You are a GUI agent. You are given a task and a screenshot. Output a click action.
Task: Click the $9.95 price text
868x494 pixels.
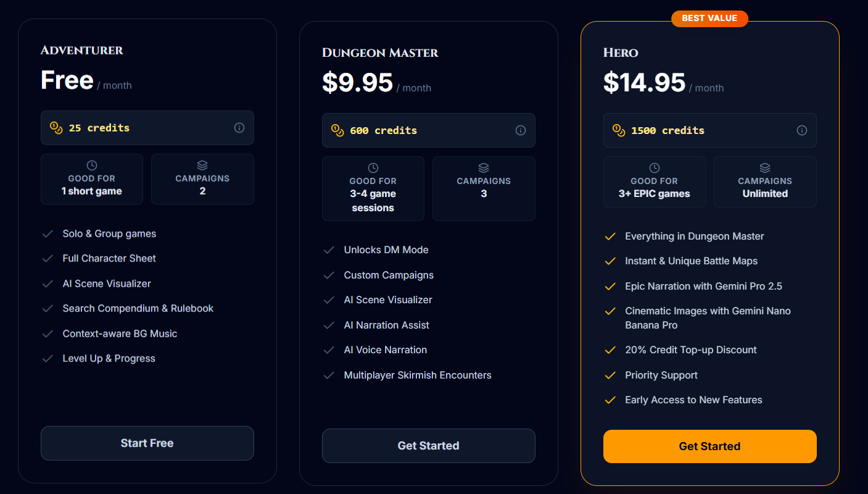[x=358, y=83]
